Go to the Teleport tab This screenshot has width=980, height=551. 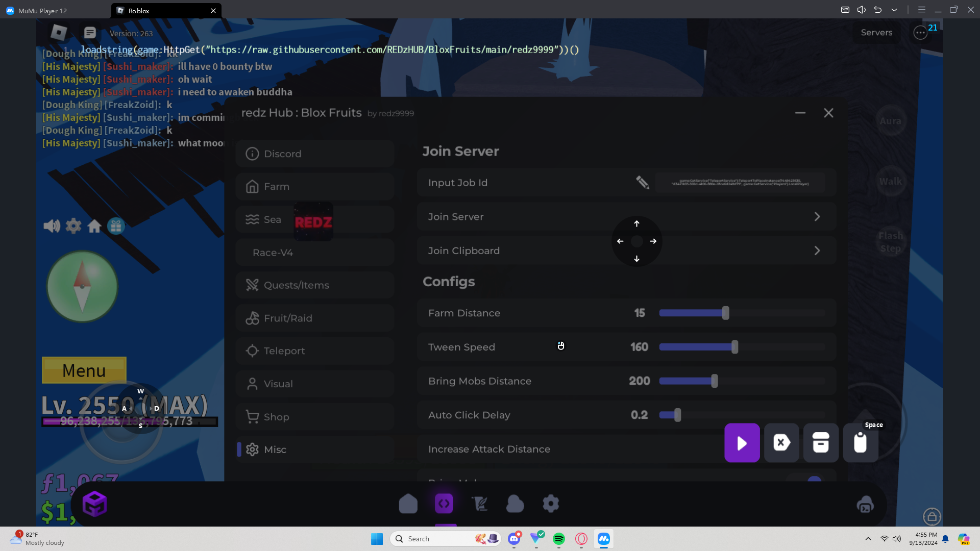[x=315, y=351]
